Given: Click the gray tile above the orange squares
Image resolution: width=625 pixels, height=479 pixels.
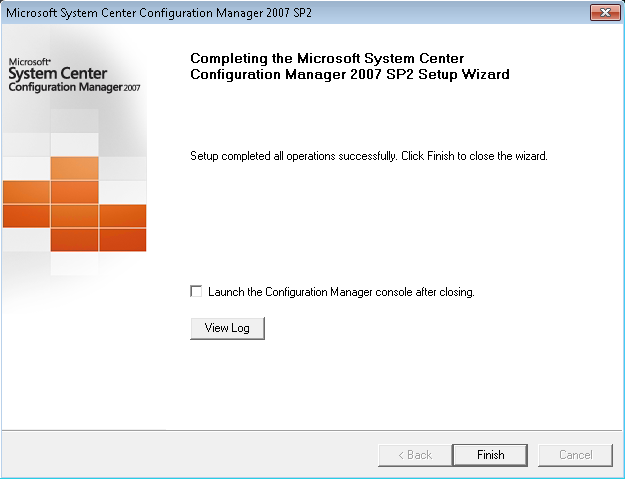Looking at the screenshot, I should tap(75, 144).
